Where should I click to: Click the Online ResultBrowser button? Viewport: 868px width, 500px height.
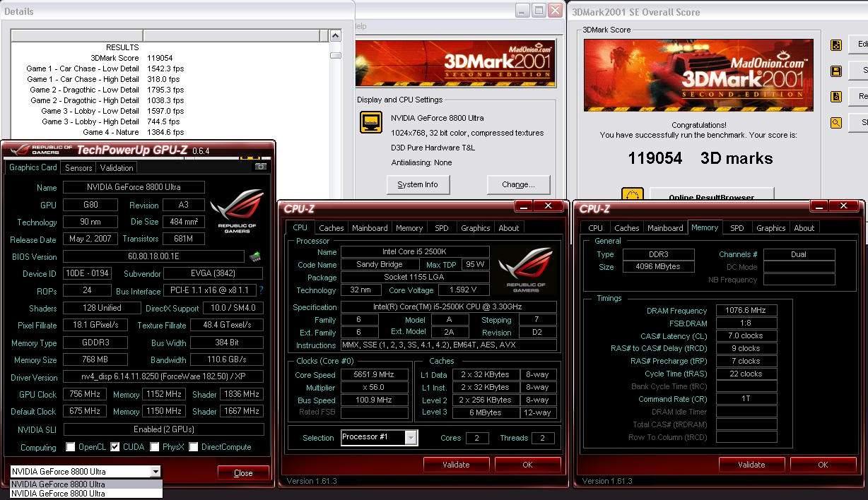point(711,195)
